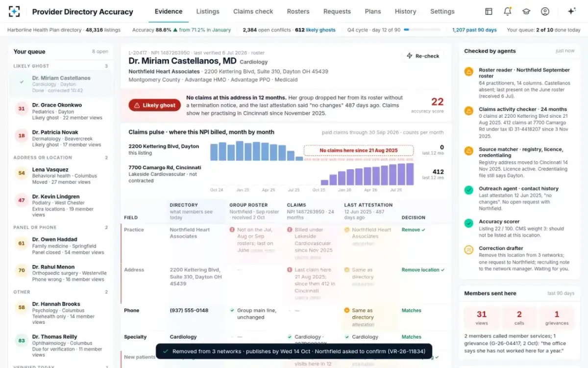This screenshot has height=368, width=588.
Task: Switch to the Evidence tab
Action: click(169, 11)
